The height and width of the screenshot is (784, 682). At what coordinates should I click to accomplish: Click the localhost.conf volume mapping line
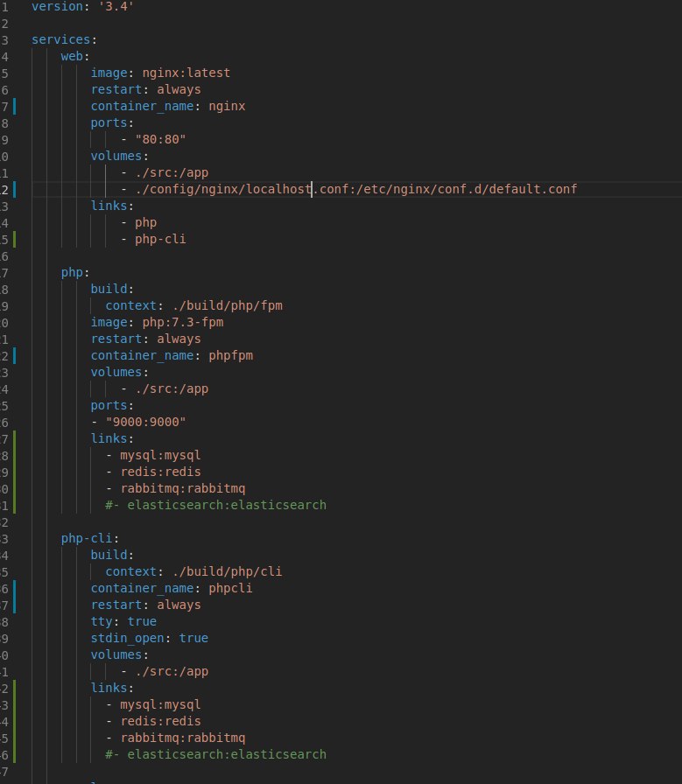pos(348,189)
